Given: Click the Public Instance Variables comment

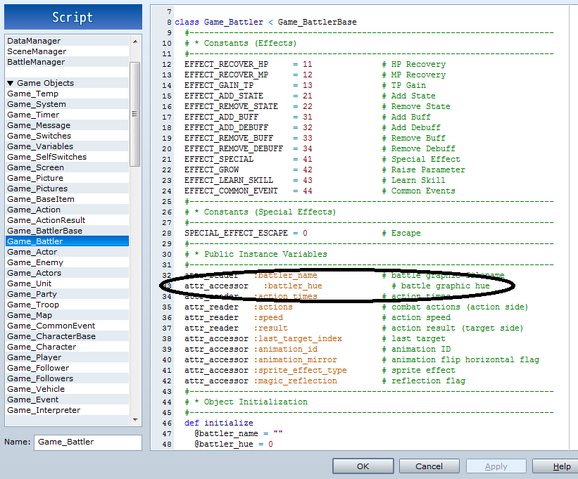Looking at the screenshot, I should [x=256, y=254].
